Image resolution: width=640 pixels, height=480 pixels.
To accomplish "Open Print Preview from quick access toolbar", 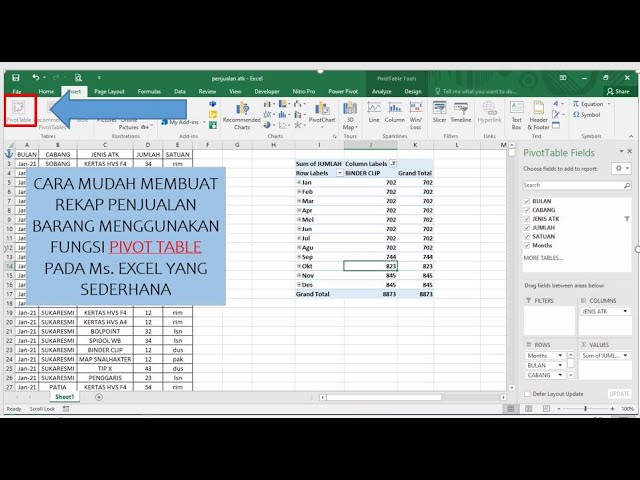I will coord(78,78).
